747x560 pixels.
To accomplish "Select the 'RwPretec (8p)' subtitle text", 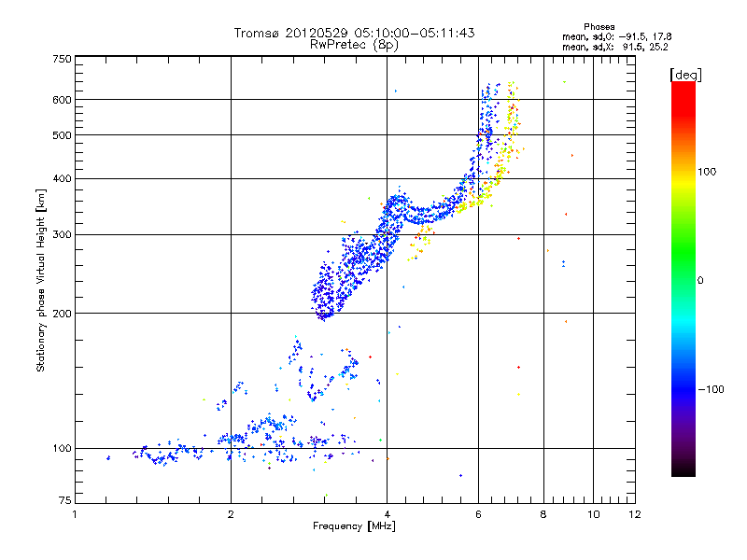I will 354,45.
